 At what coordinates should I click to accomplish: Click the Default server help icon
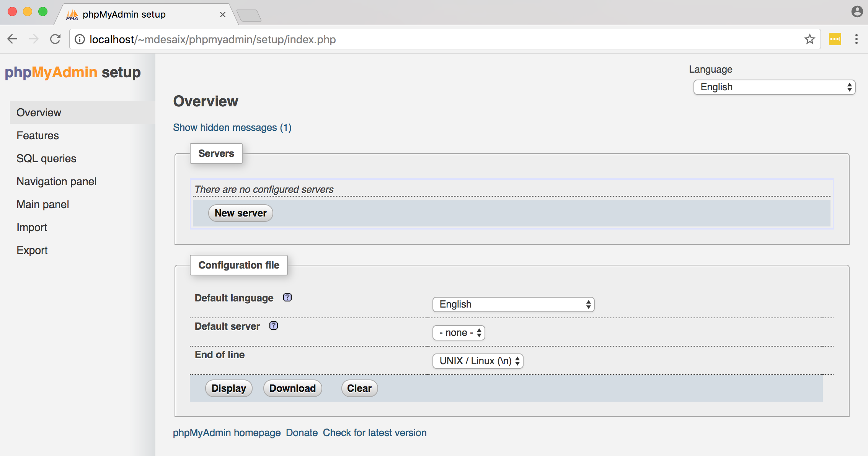[273, 326]
